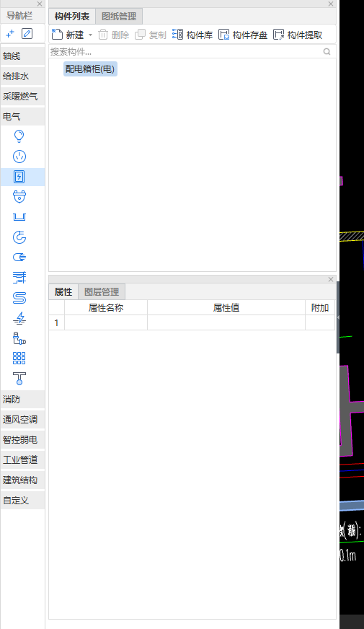Click the 删除 trash can icon
The image size is (364, 629).
pyautogui.click(x=103, y=35)
